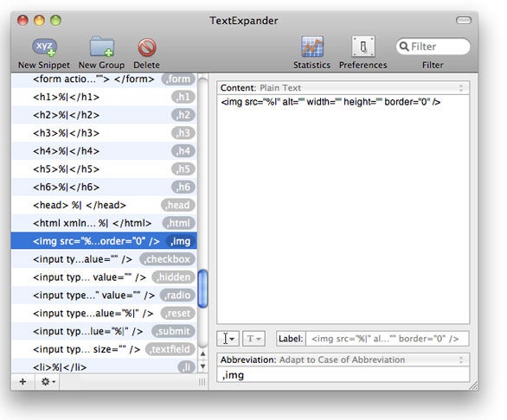This screenshot has width=507, height=420.
Task: Select the ,reset input snippet
Action: pyautogui.click(x=104, y=313)
